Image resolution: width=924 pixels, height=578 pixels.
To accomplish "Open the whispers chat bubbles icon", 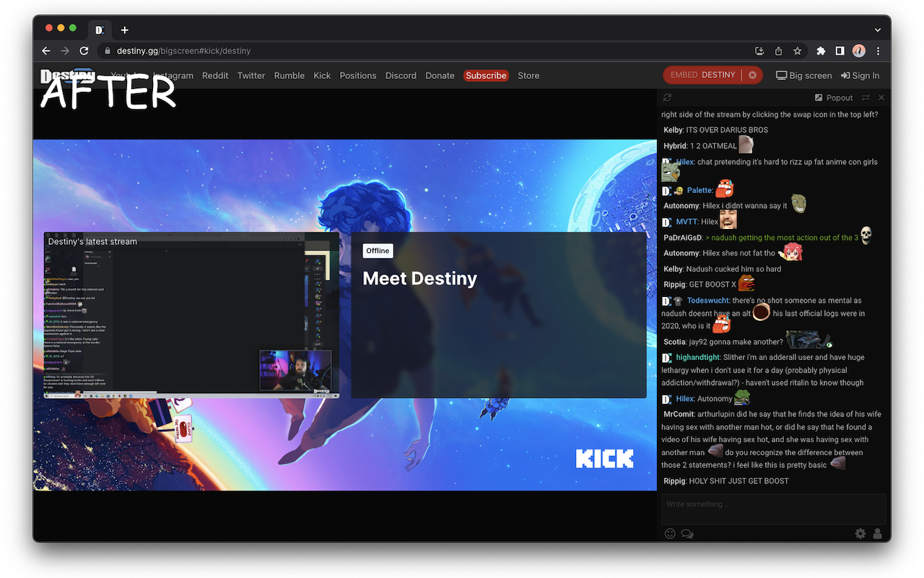I will coord(687,534).
